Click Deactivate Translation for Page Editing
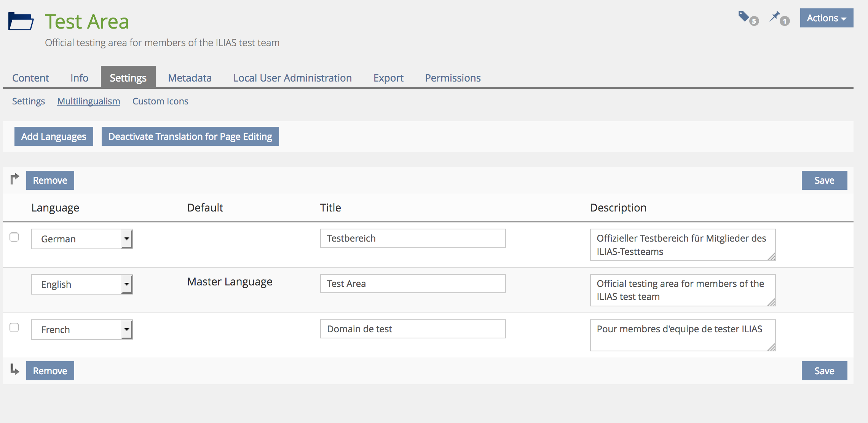The height and width of the screenshot is (423, 868). (190, 136)
